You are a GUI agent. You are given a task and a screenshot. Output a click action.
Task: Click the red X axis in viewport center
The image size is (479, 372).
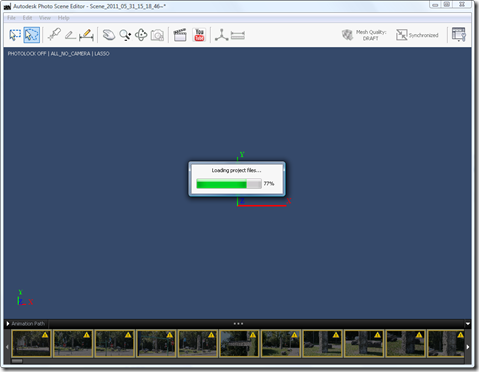pyautogui.click(x=262, y=205)
